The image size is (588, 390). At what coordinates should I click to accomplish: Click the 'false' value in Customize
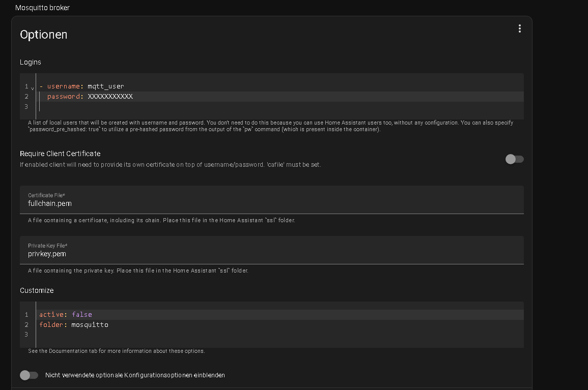coord(82,315)
